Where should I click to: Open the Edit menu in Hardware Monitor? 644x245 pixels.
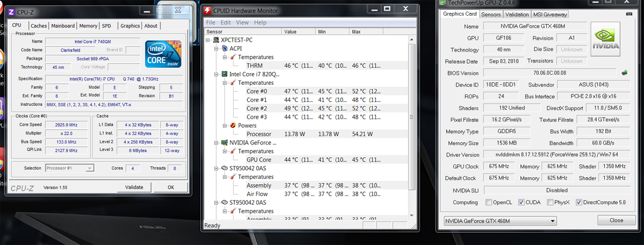coord(225,23)
